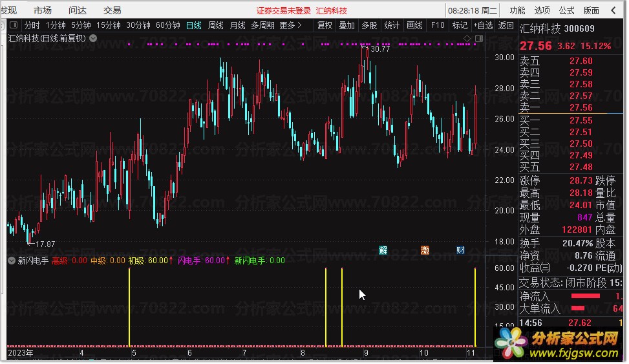Open the 公式 menu
The image size is (629, 364).
(566, 10)
